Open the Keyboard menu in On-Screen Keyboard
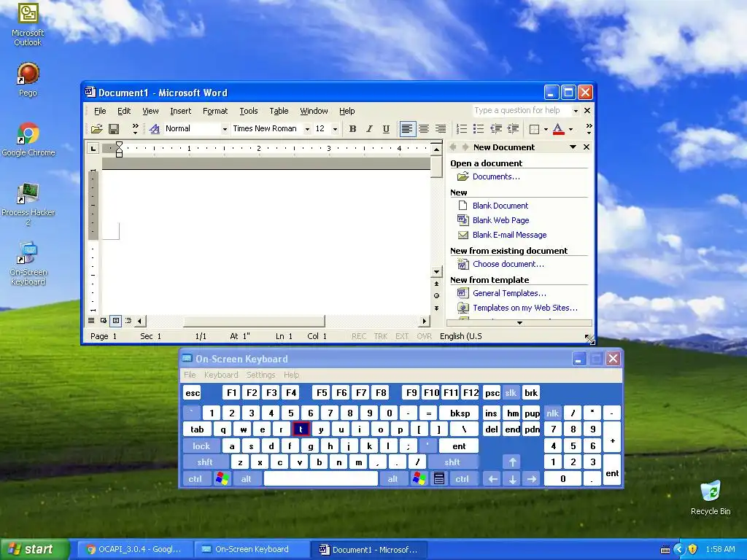This screenshot has width=747, height=560. tap(221, 375)
